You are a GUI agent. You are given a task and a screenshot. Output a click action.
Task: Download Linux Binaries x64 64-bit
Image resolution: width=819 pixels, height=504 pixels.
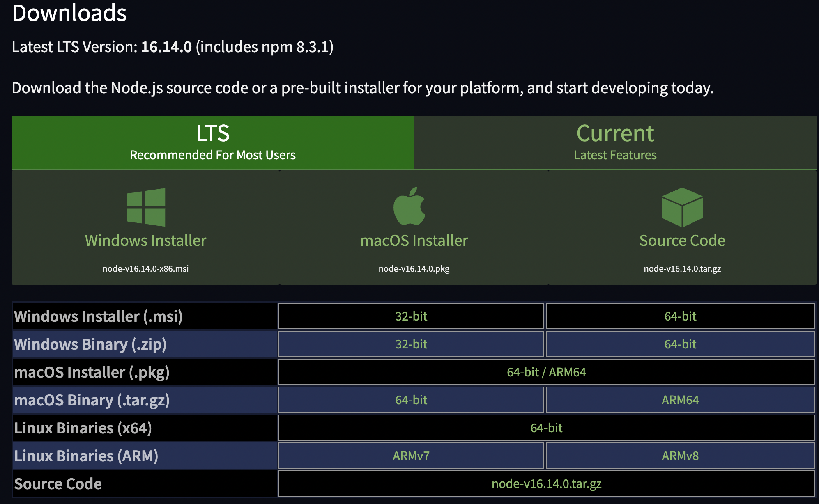click(546, 428)
